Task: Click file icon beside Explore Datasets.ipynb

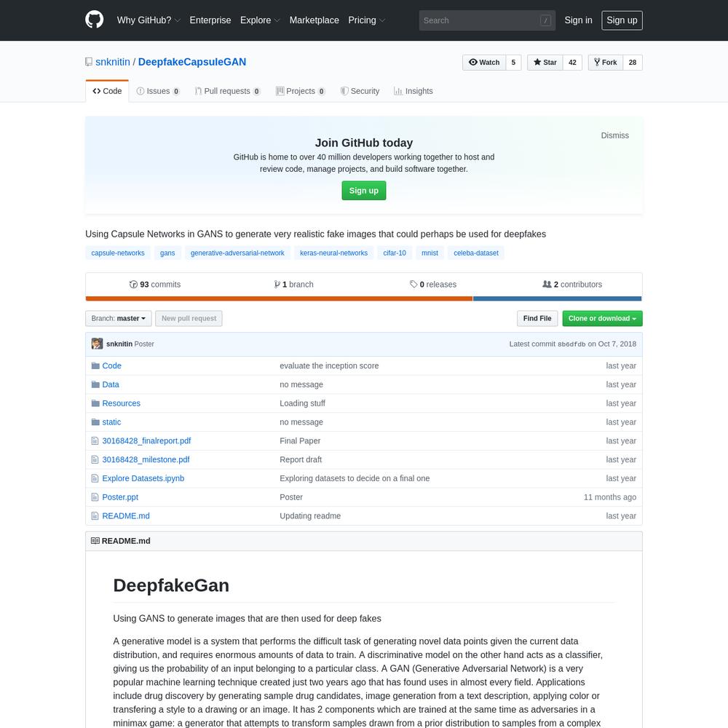Action: pos(95,478)
